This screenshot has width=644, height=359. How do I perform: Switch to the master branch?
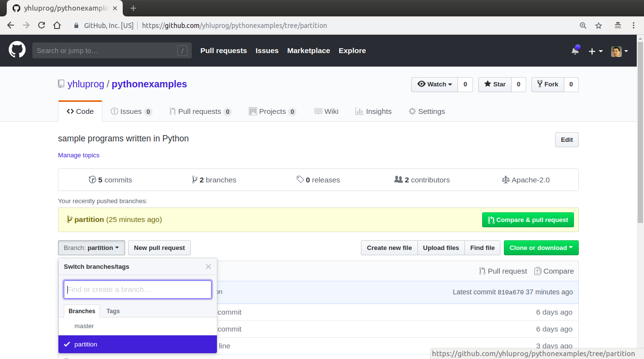coord(138,326)
